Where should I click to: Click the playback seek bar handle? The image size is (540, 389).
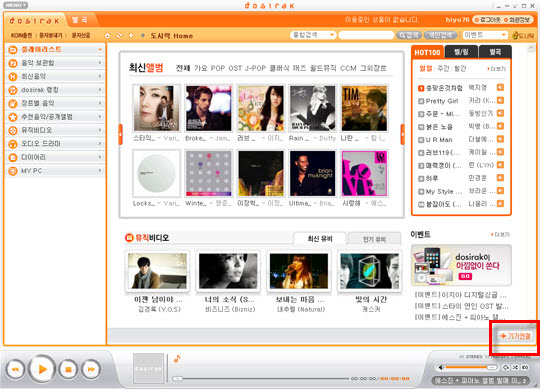tap(178, 379)
